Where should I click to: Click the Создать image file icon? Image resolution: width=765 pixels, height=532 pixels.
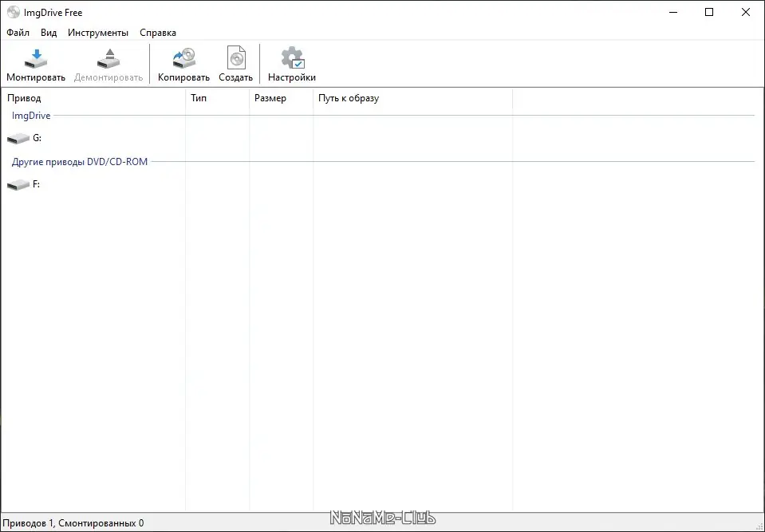[x=237, y=58]
